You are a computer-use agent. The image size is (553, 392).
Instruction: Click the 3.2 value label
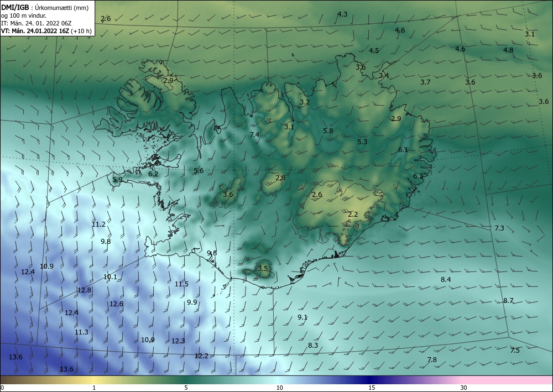click(x=305, y=102)
